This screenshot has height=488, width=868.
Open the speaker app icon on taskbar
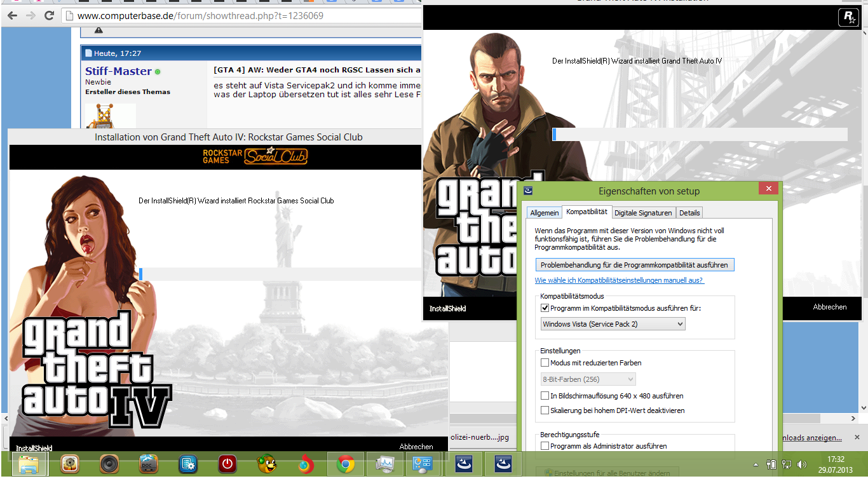pos(109,465)
